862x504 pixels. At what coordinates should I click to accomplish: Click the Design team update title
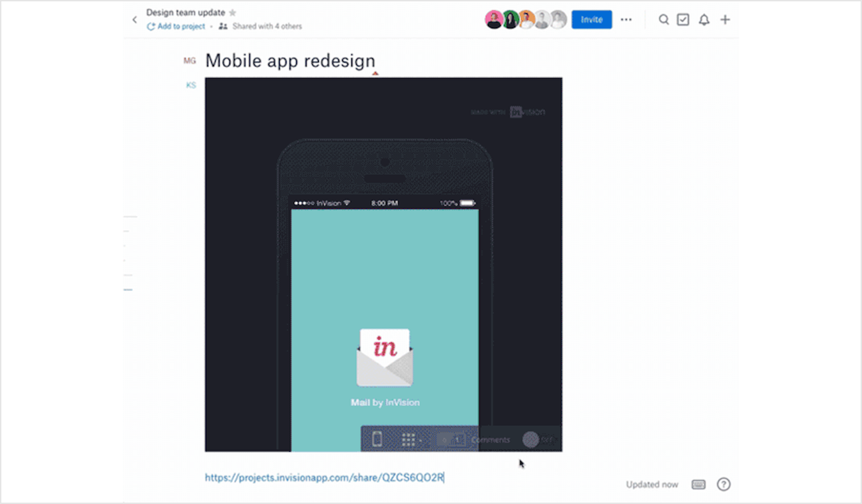click(x=186, y=13)
